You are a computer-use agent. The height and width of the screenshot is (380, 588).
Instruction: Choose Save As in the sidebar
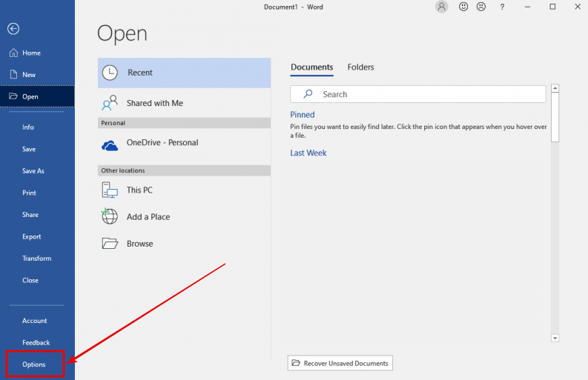[x=33, y=171]
